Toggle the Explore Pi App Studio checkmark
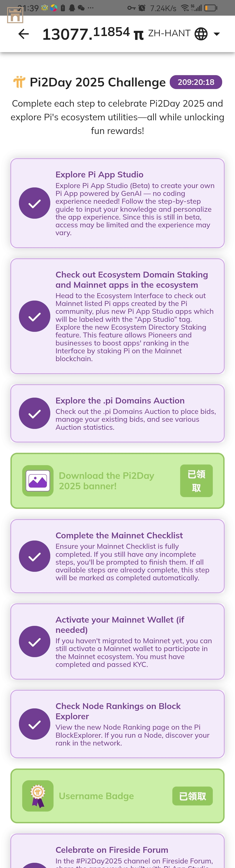Viewport: 235px width, 868px height. click(x=34, y=203)
